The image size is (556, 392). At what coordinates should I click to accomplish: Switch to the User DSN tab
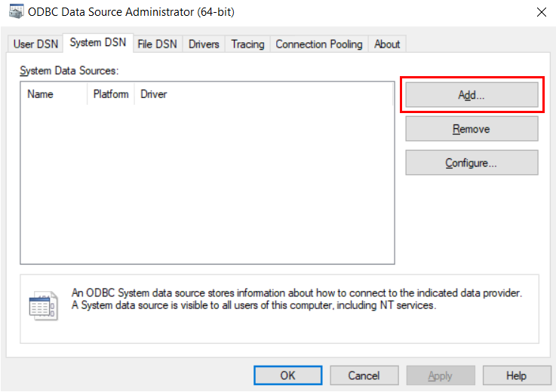(x=35, y=44)
